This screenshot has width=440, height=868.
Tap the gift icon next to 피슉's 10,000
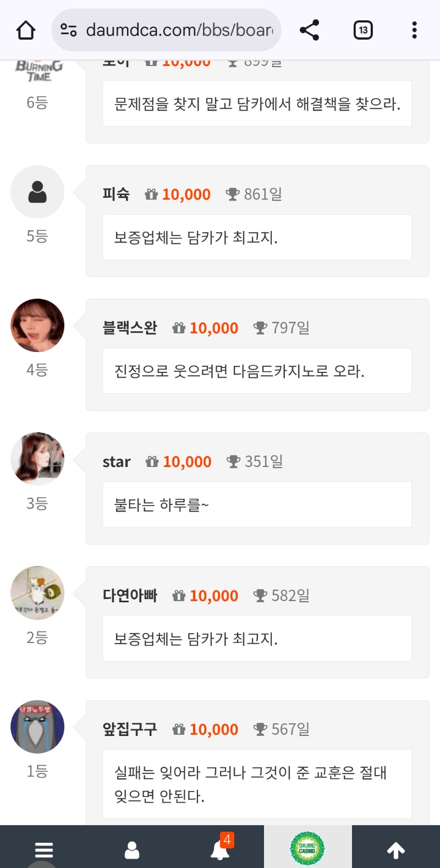(151, 194)
